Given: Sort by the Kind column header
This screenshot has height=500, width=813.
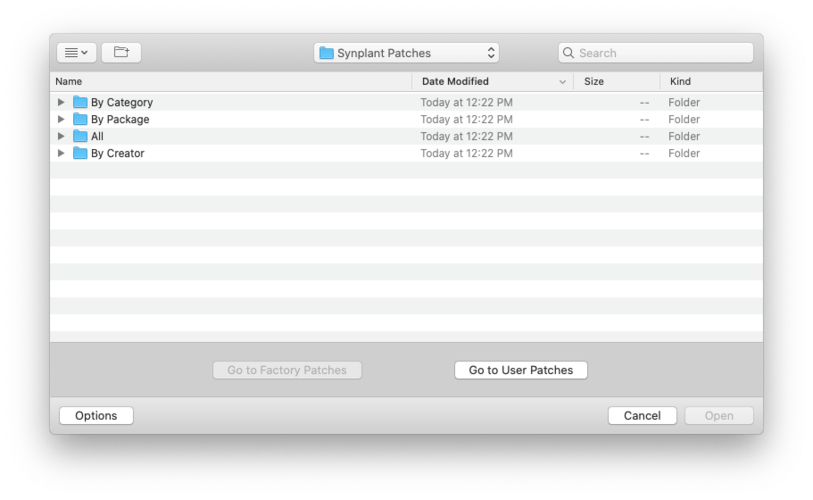Looking at the screenshot, I should tap(680, 81).
